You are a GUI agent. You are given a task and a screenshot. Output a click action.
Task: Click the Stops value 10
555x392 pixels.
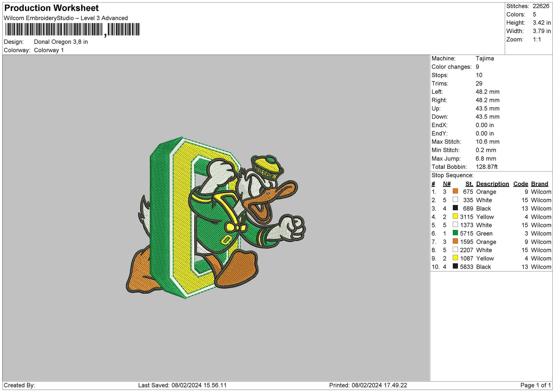(479, 75)
